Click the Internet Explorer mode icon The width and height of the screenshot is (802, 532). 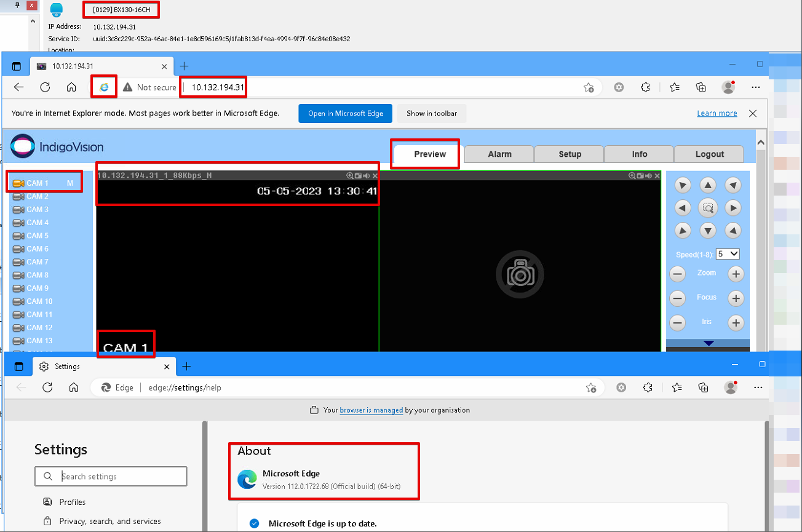[104, 87]
